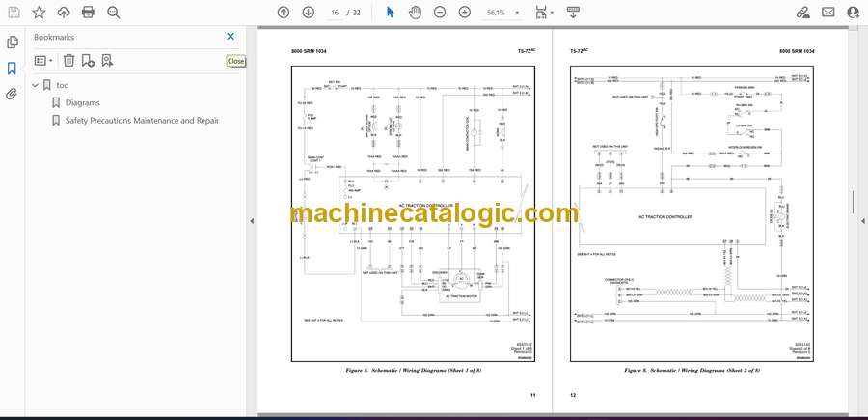The width and height of the screenshot is (868, 420).
Task: Click the AC TRACTION CONTROLLER label on right page
Action: 665,217
